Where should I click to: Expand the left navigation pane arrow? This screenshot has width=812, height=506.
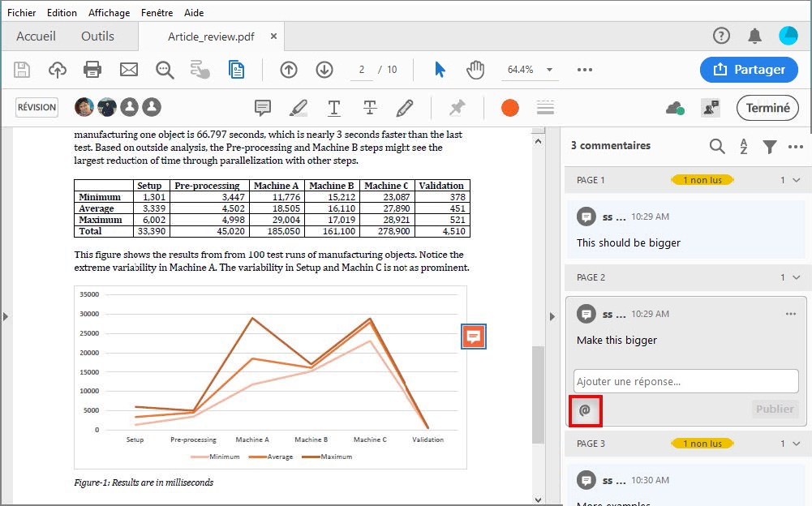pyautogui.click(x=5, y=316)
